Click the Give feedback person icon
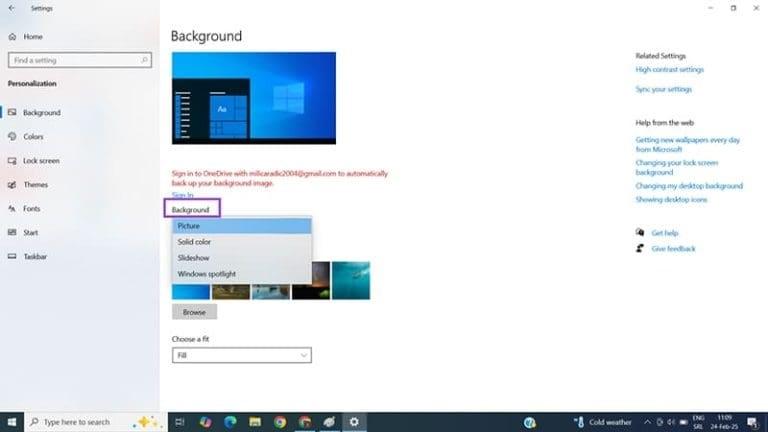 [640, 248]
